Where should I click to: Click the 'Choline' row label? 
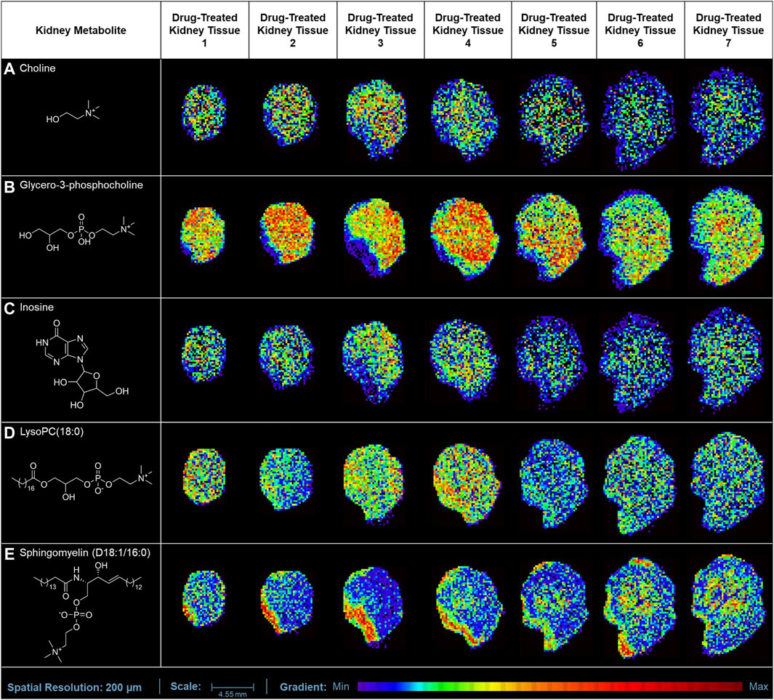point(38,68)
